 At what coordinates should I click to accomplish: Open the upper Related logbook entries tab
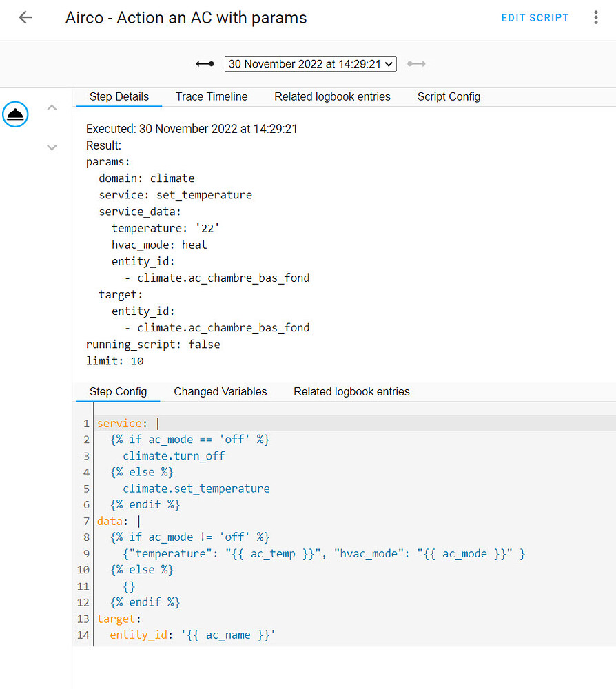332,96
